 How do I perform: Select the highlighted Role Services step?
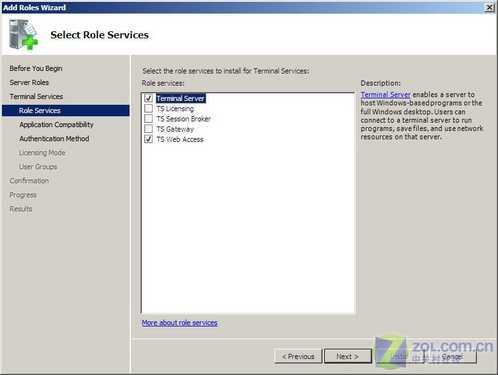coord(66,110)
